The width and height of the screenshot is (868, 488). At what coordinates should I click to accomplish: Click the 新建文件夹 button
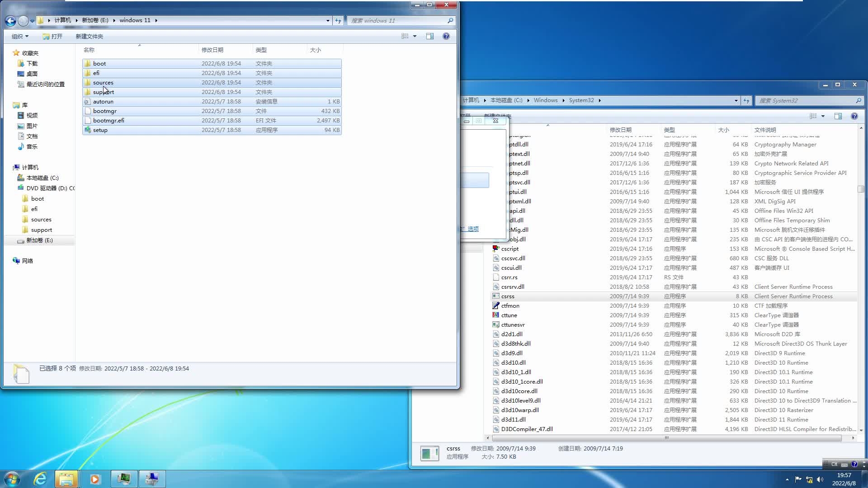[89, 36]
